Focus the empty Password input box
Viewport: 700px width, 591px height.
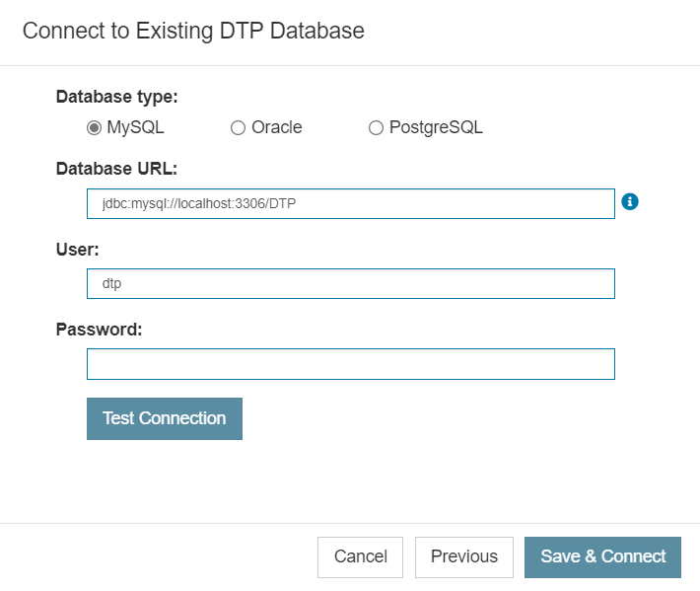(351, 364)
